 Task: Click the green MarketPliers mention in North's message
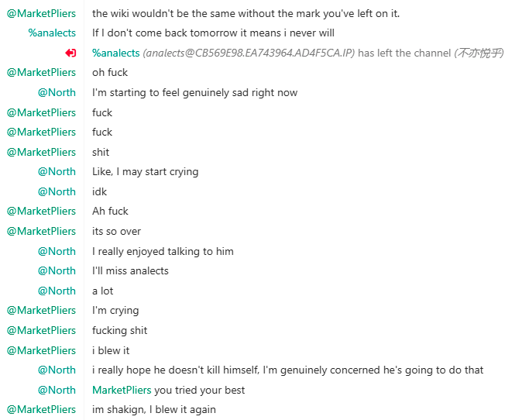point(122,390)
